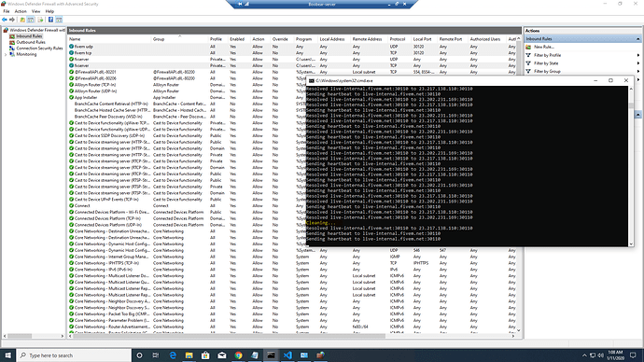644x362 pixels.
Task: Click the funnel icon beside Filter by State
Action: click(528, 63)
